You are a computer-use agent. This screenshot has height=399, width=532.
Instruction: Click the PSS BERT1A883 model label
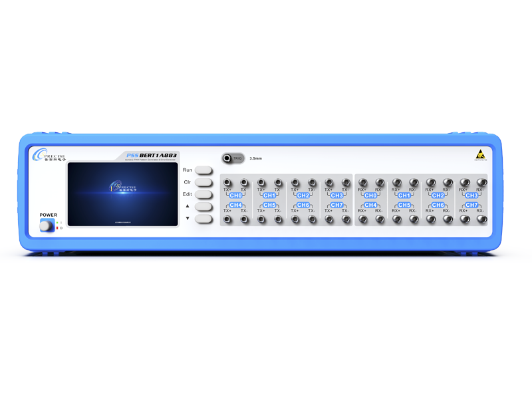click(152, 155)
